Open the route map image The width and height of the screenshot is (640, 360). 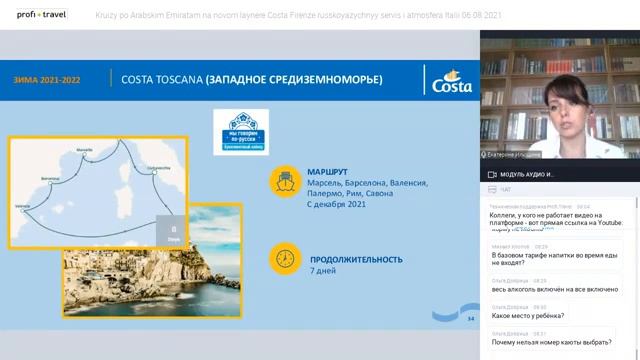(x=98, y=192)
